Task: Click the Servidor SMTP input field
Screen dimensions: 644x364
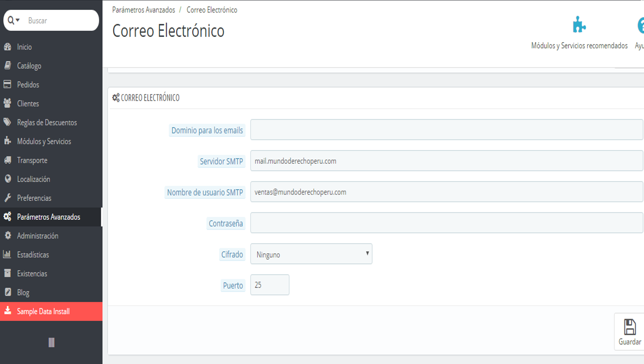Action: [447, 161]
